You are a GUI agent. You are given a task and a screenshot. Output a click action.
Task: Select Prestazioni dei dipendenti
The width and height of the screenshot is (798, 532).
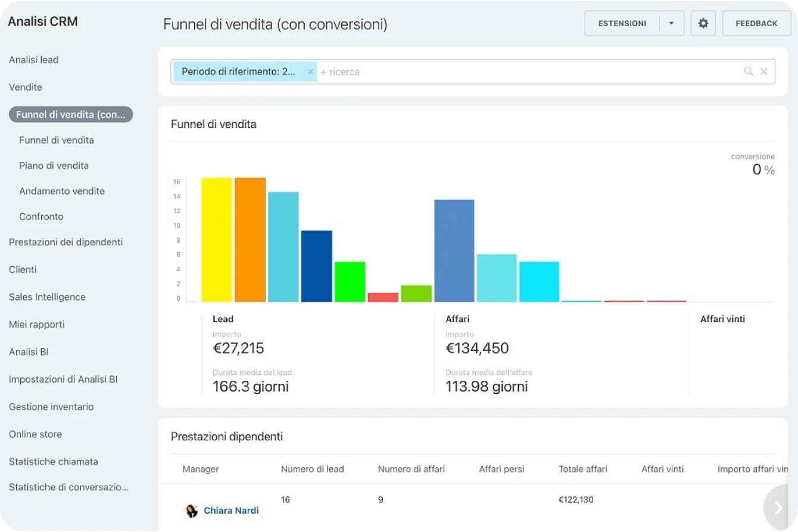(66, 242)
